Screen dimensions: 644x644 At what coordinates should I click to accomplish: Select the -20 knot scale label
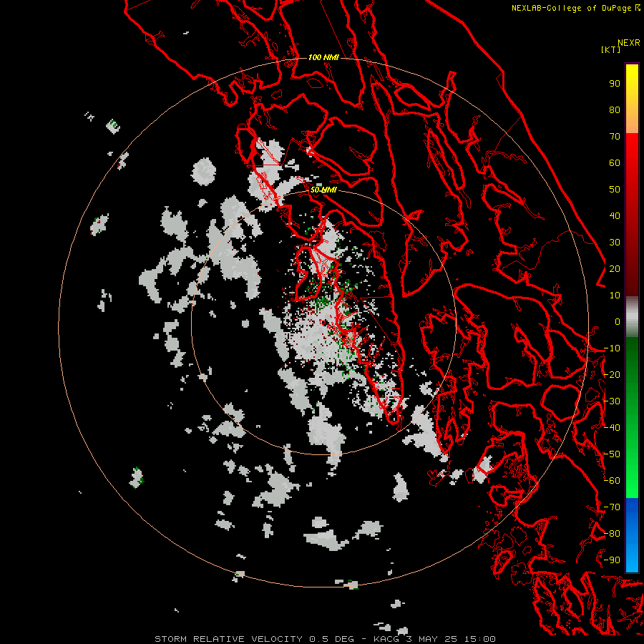coord(612,374)
